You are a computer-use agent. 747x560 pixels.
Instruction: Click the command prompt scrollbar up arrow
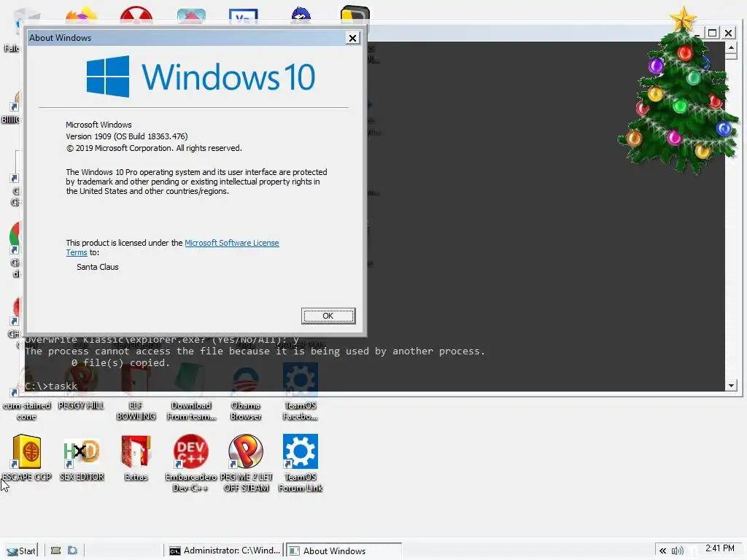(x=731, y=47)
